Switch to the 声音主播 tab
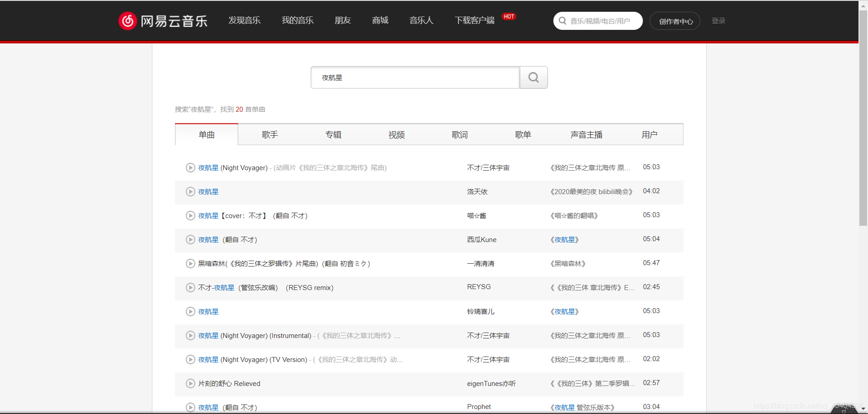 pos(586,135)
